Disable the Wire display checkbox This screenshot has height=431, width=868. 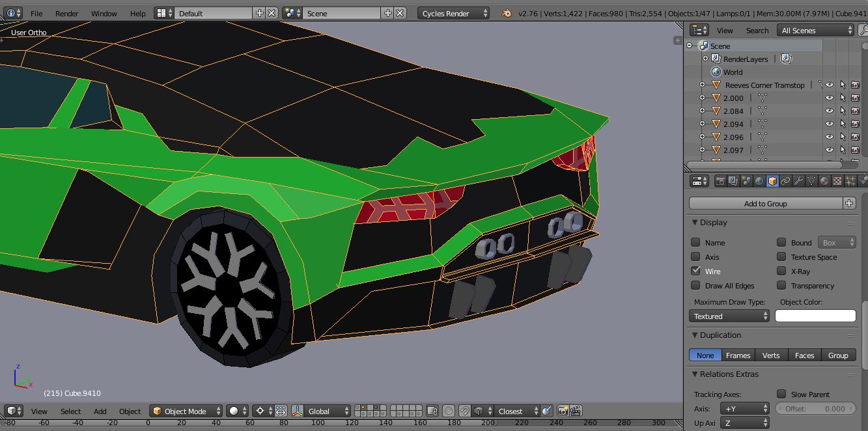click(x=696, y=271)
